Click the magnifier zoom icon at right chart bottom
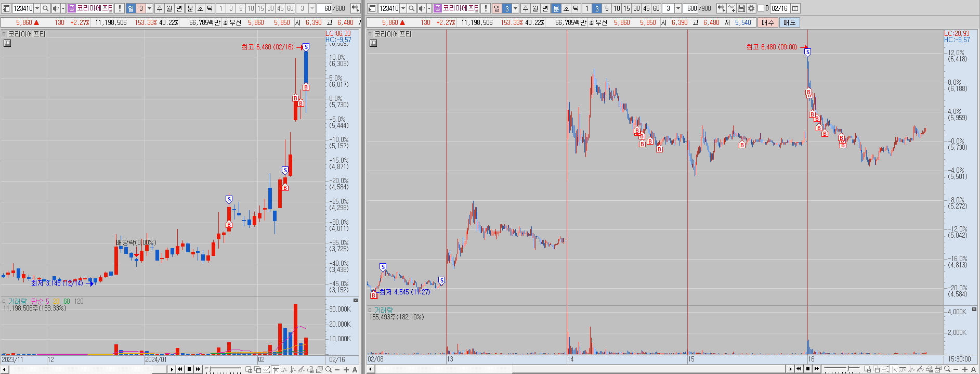 947,369
